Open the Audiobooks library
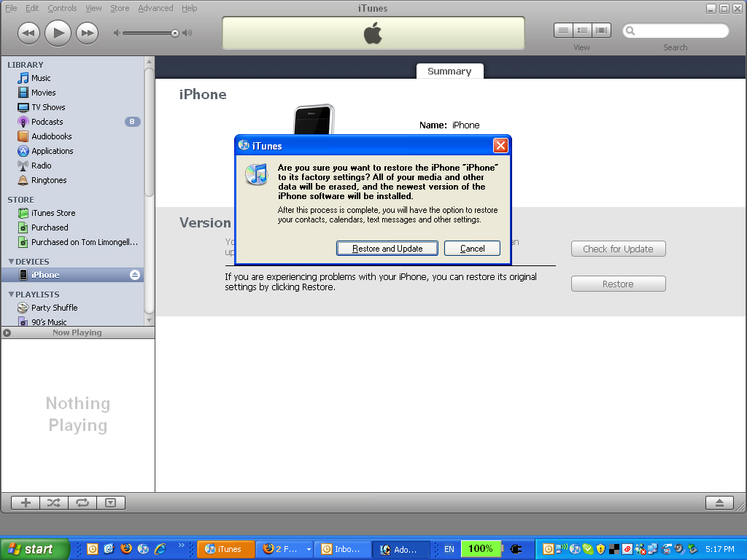The height and width of the screenshot is (560, 747). (52, 136)
